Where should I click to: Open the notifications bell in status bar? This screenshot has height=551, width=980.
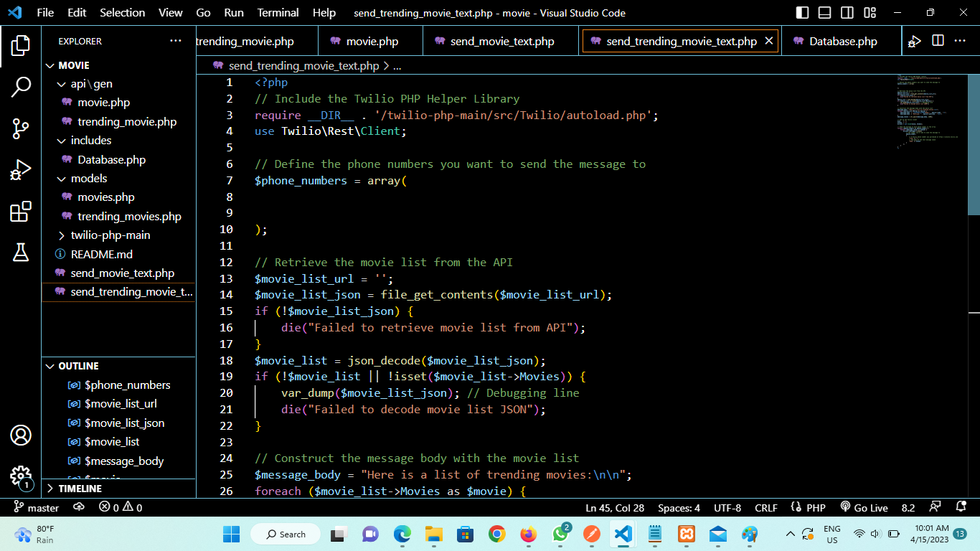coord(961,507)
